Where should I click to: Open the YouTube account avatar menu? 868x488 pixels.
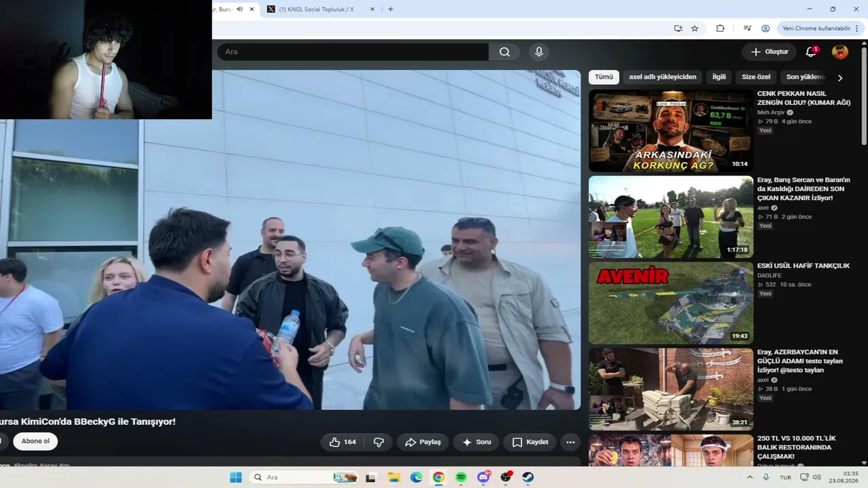click(x=840, y=52)
